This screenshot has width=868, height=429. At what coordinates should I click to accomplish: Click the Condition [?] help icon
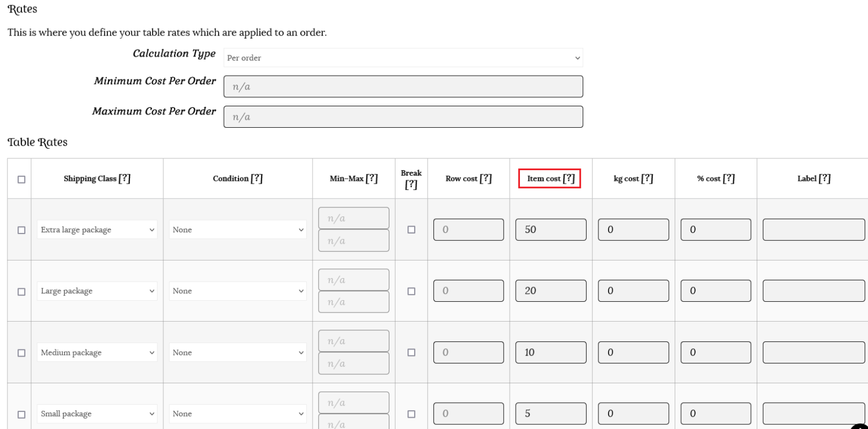coord(257,179)
